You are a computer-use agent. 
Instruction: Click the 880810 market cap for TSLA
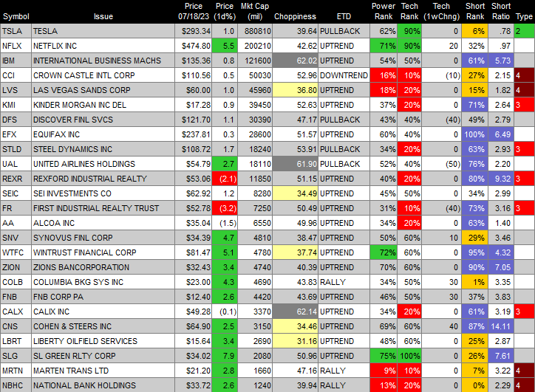click(x=254, y=31)
